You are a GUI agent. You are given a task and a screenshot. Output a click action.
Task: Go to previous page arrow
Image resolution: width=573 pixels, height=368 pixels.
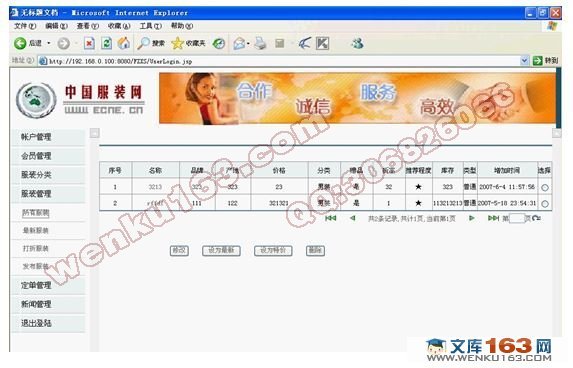coord(353,218)
